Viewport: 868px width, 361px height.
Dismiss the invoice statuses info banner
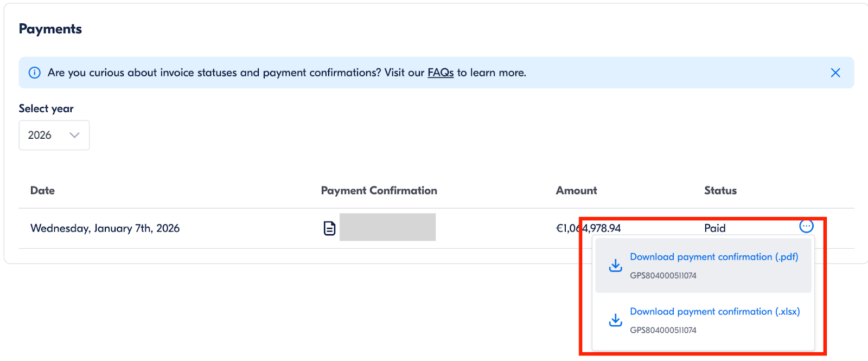[835, 73]
